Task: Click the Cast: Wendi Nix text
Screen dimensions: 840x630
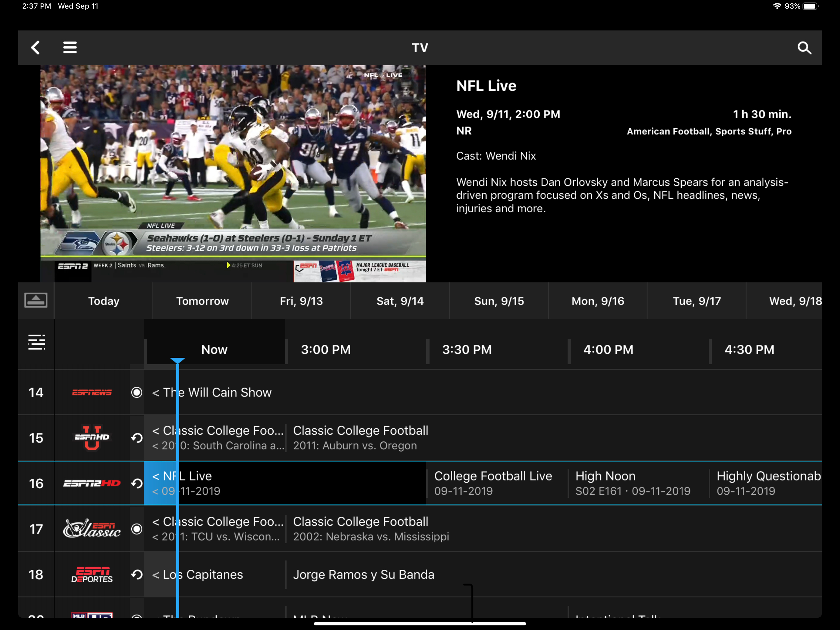Action: [x=496, y=156]
